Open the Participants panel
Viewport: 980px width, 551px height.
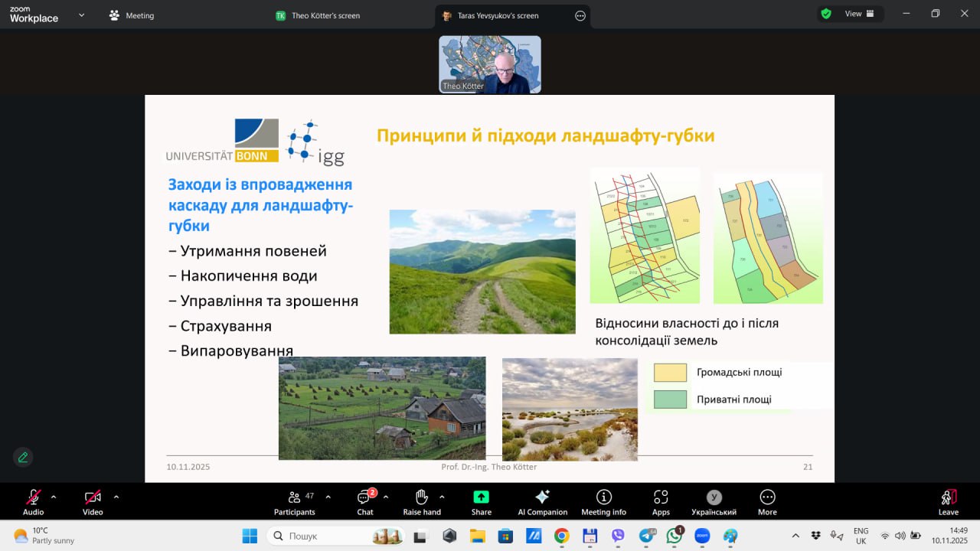(295, 501)
